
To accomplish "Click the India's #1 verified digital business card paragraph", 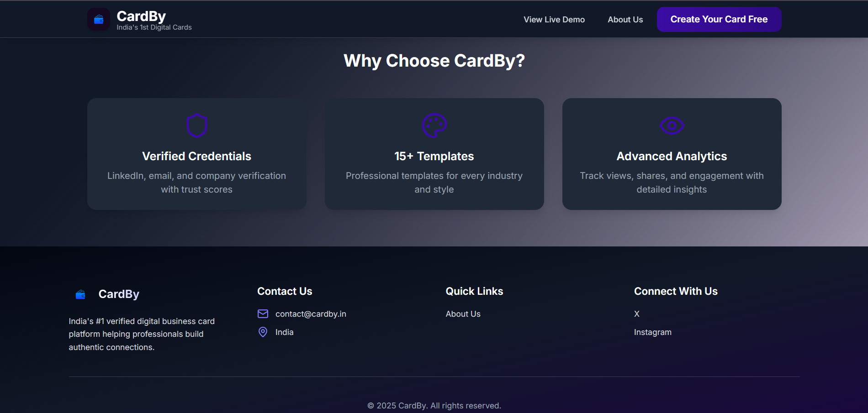I will 142,334.
